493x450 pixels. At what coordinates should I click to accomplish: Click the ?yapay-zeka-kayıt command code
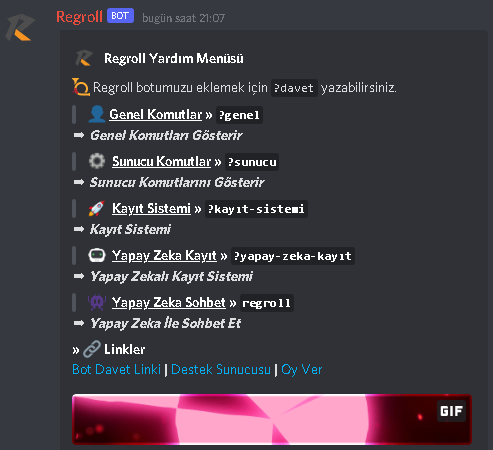pos(293,256)
